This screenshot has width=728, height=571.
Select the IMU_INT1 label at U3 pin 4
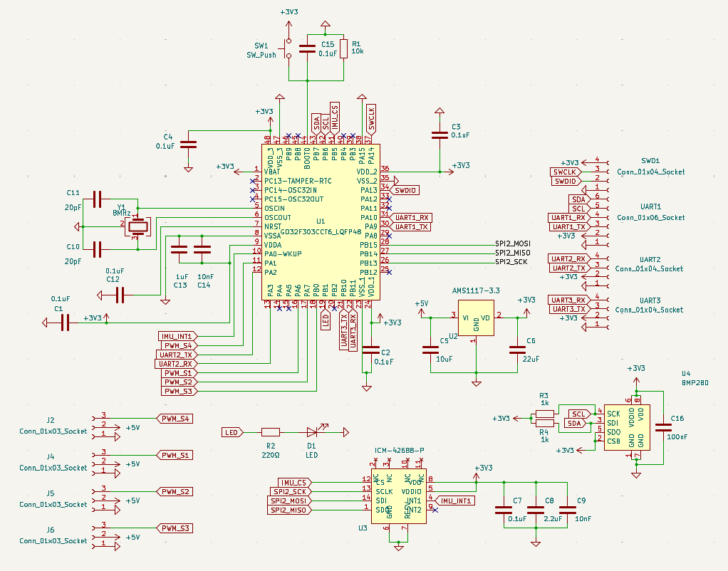455,501
